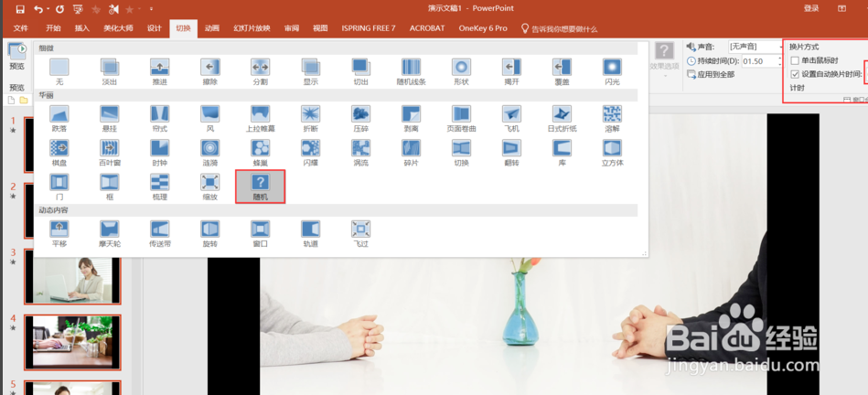Viewport: 868px width, 395px height.
Task: Choose the 淡出 fade transition
Action: click(x=110, y=72)
